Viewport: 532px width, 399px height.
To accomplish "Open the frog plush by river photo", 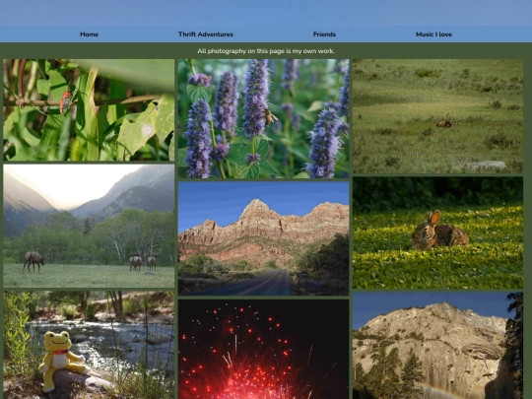I will 89,345.
